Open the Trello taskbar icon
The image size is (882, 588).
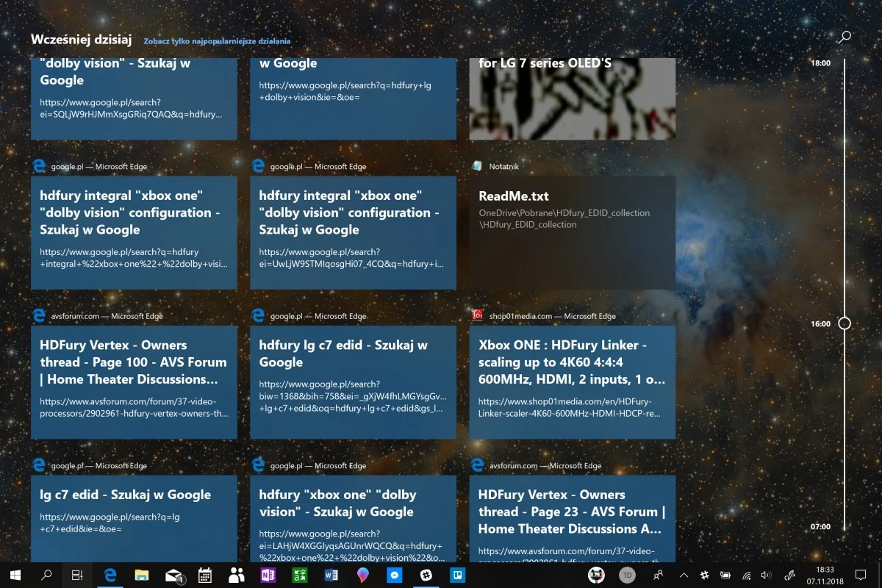(456, 576)
